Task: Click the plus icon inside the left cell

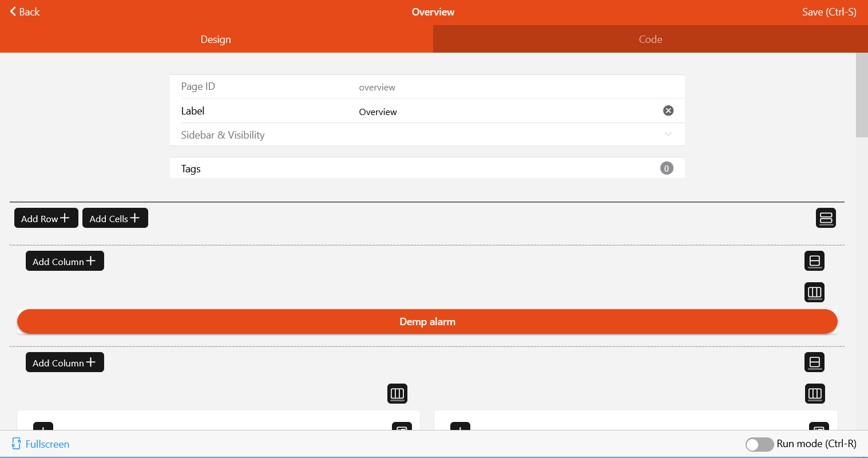Action: click(43, 430)
